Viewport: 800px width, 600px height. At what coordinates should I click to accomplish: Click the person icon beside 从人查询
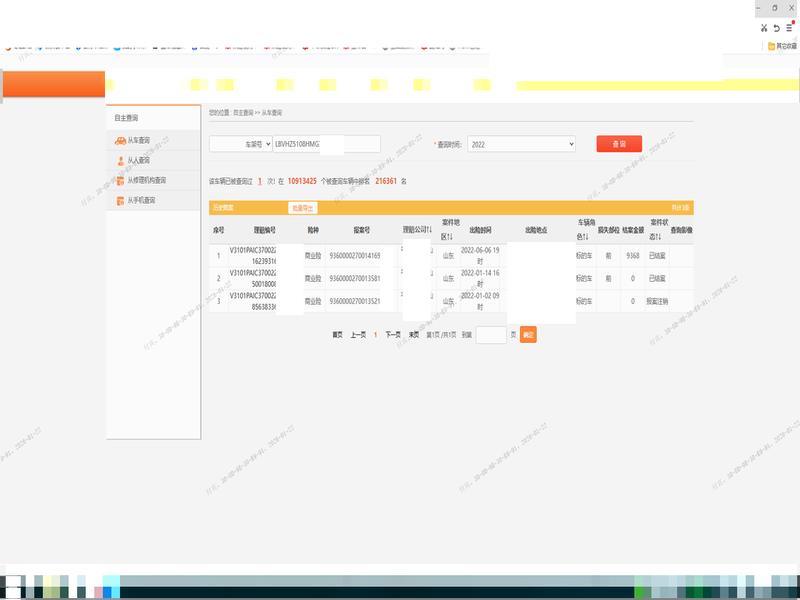120,160
